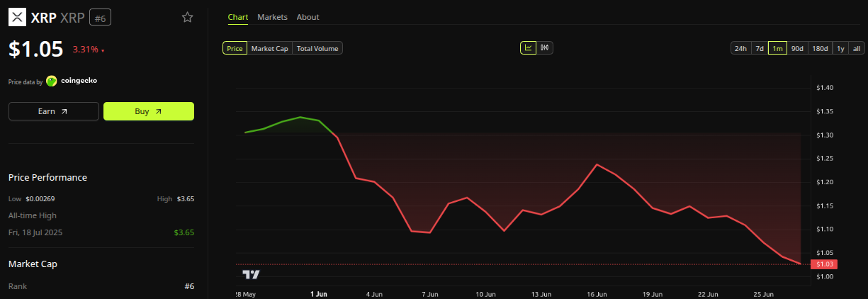868x299 pixels.
Task: Click the $1.03 current price label on axis
Action: pos(825,264)
